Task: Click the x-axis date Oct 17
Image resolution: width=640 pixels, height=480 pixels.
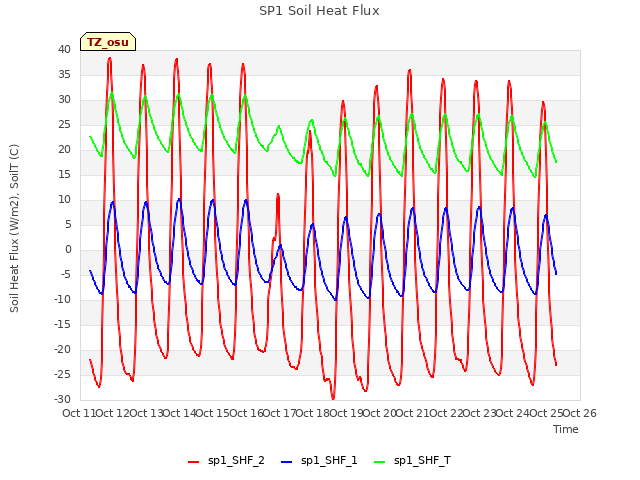Action: (x=280, y=413)
